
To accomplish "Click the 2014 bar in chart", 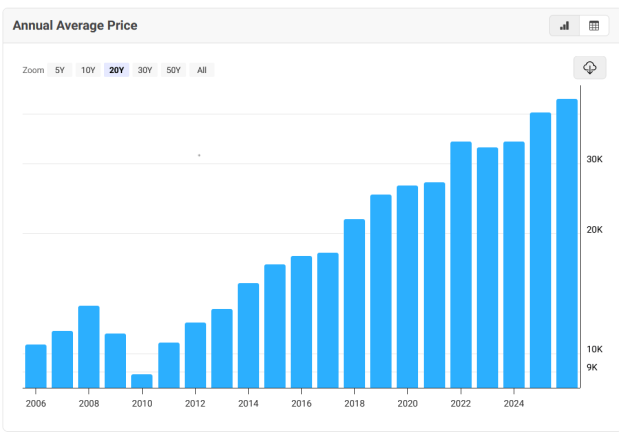I will coord(248,335).
